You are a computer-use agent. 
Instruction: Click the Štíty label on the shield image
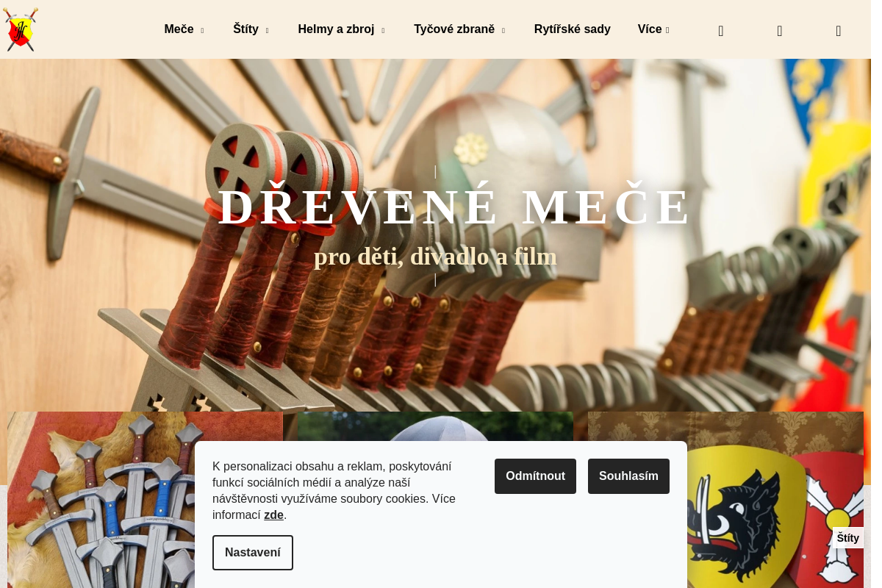pos(847,538)
